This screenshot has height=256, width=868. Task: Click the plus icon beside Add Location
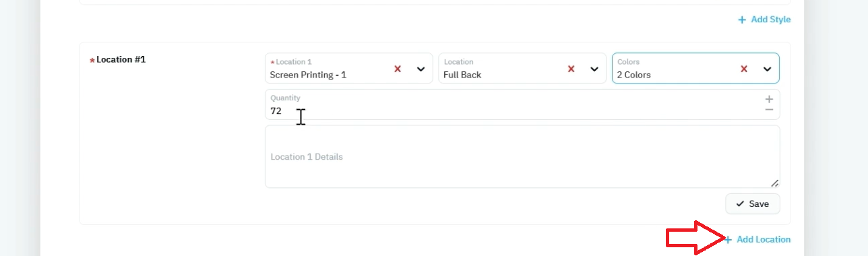728,239
